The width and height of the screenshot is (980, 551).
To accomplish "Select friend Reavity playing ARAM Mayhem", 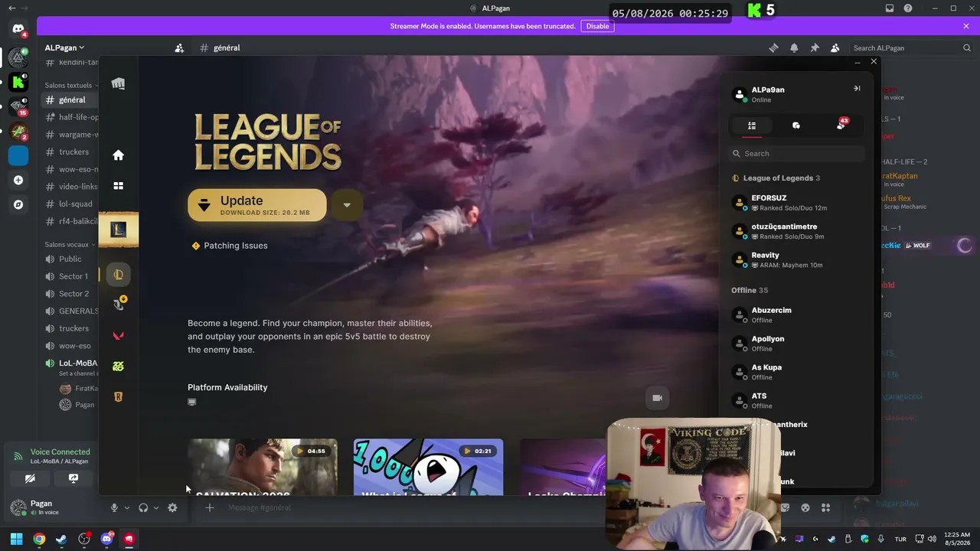I will coord(796,259).
